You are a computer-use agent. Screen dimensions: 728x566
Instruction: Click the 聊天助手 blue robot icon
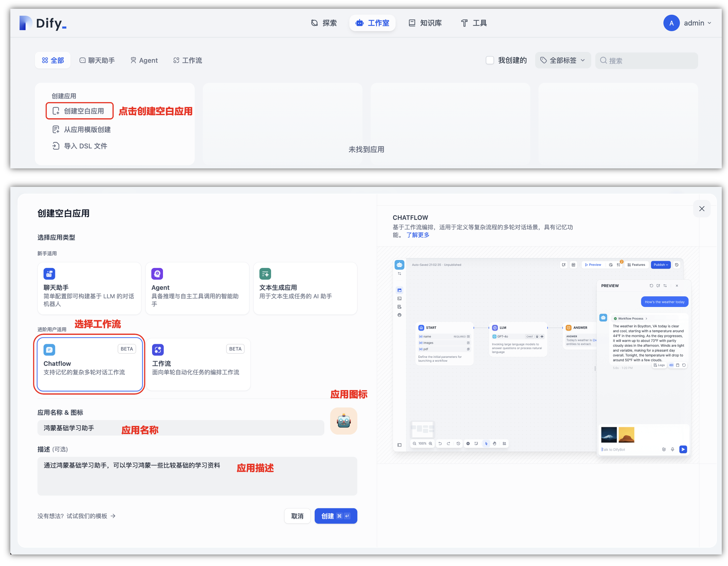click(x=49, y=274)
